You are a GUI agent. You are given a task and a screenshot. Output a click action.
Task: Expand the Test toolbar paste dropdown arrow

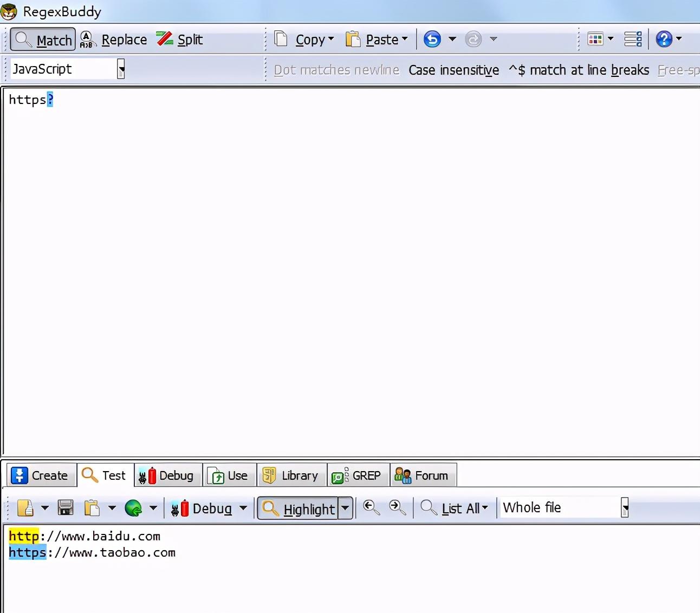pos(112,508)
